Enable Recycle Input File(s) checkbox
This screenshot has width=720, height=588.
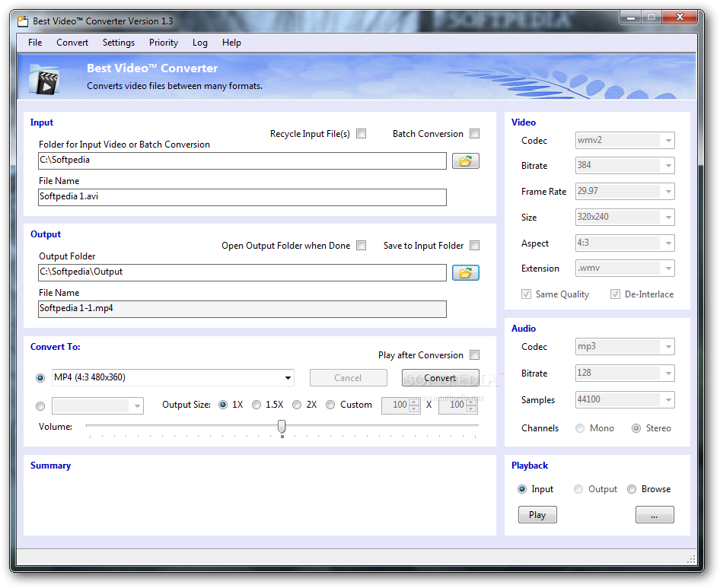[362, 134]
